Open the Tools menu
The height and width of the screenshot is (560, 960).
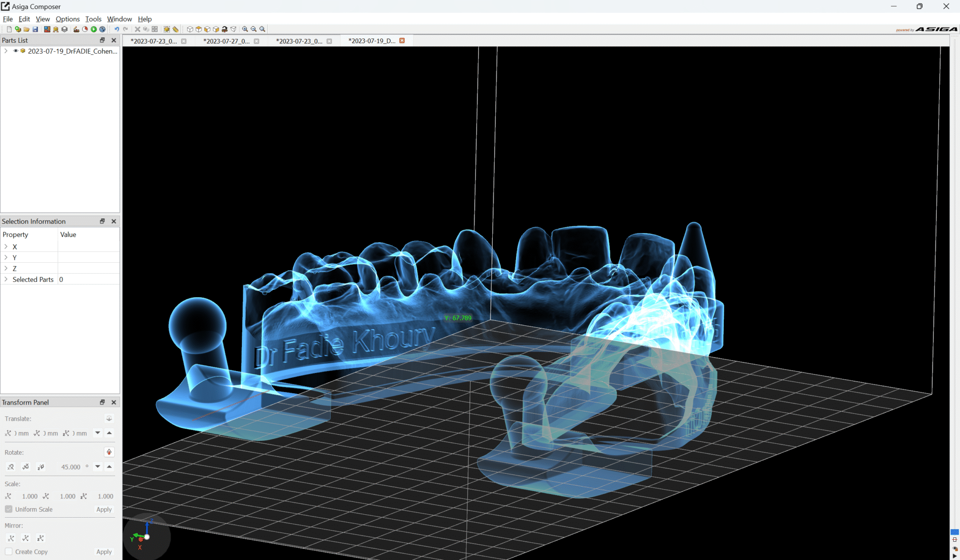point(93,19)
